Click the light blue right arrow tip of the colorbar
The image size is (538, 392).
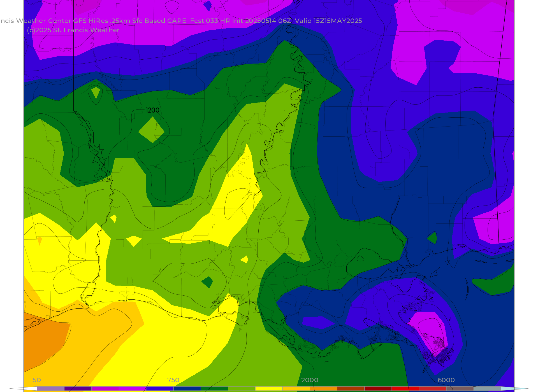click(514, 389)
